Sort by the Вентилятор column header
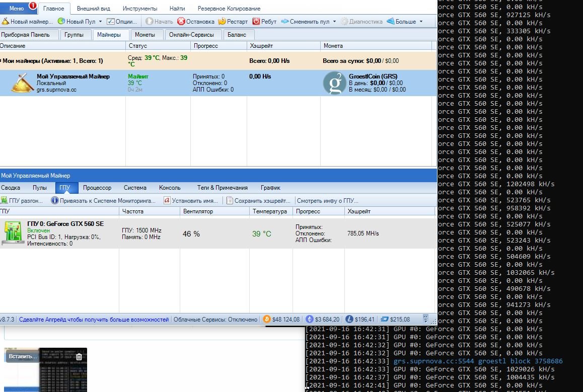Image resolution: width=583 pixels, height=392 pixels. click(x=214, y=211)
